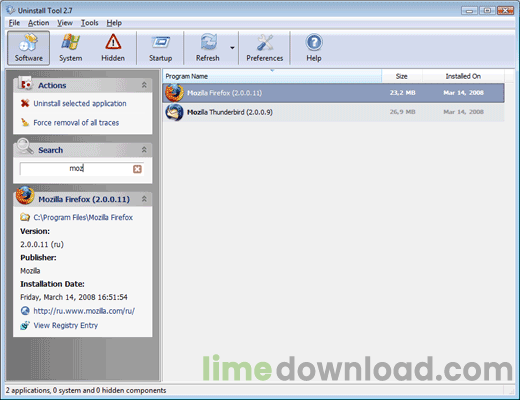Click the Thunderbird icon in program list
The image size is (520, 400).
pyautogui.click(x=174, y=112)
